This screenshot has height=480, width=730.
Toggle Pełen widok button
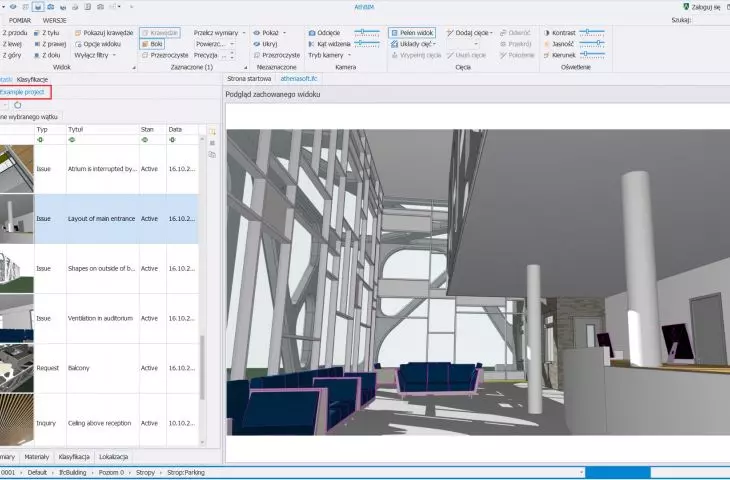tap(412, 33)
